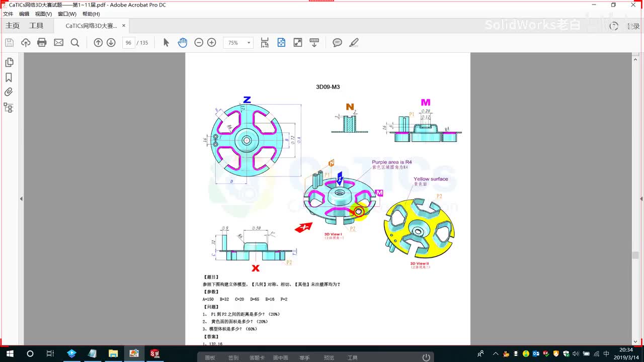
Task: Click the vertical scrollbar thumb
Action: (635, 255)
